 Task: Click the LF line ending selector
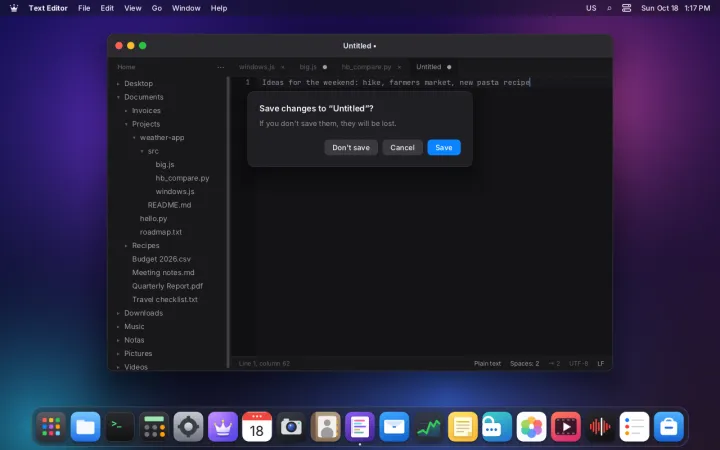coord(601,364)
